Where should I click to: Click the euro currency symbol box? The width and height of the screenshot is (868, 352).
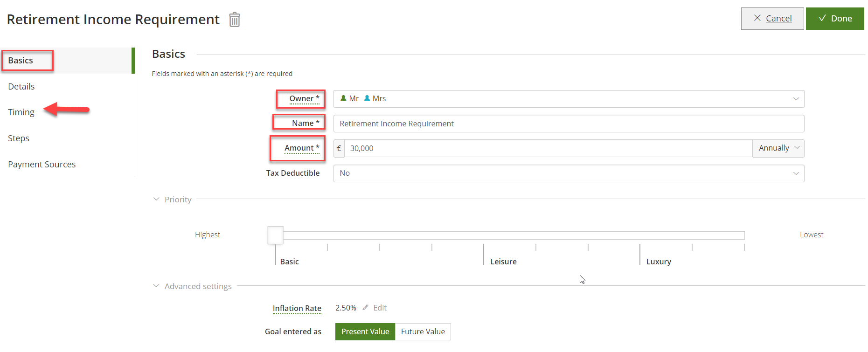339,148
